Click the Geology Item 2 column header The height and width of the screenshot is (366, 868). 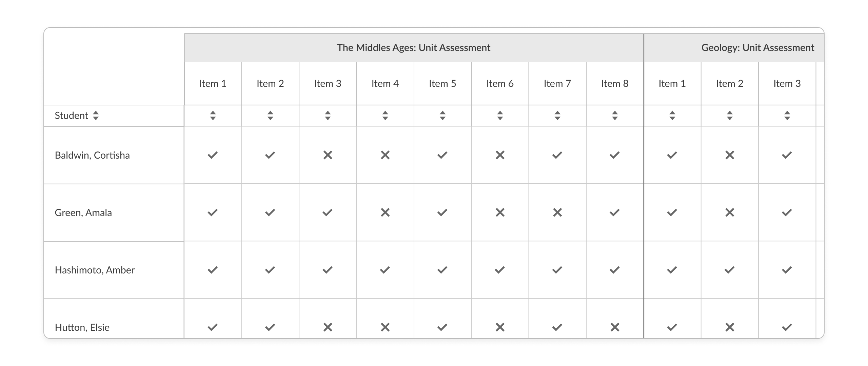pyautogui.click(x=729, y=83)
